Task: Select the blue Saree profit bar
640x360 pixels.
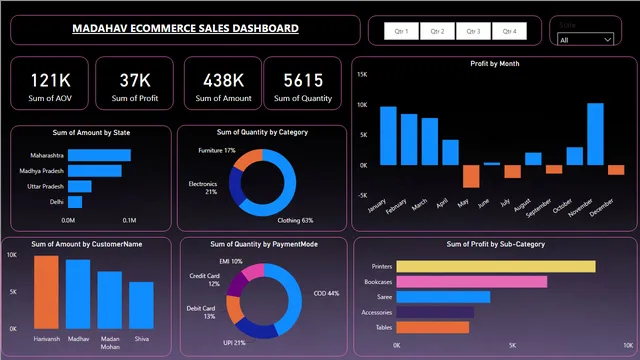Action: click(x=443, y=297)
